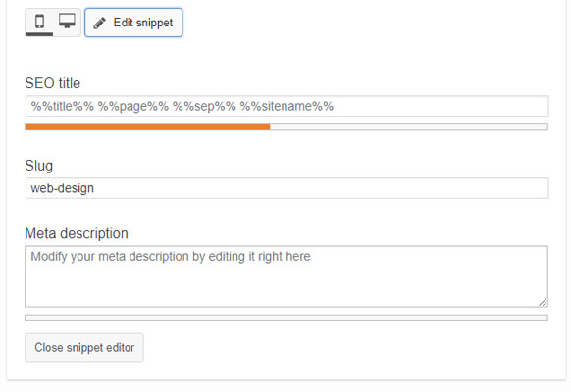Focus the Slug input field

click(x=286, y=188)
